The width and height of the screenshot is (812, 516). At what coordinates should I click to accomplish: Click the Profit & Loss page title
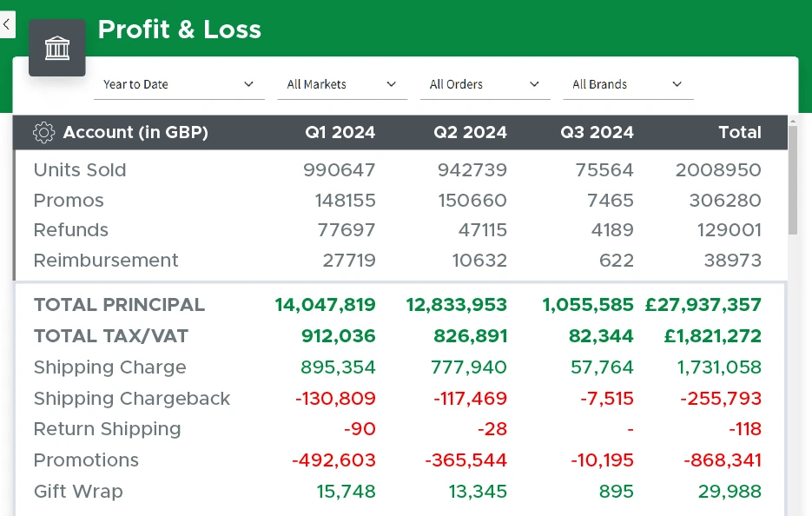coord(180,29)
